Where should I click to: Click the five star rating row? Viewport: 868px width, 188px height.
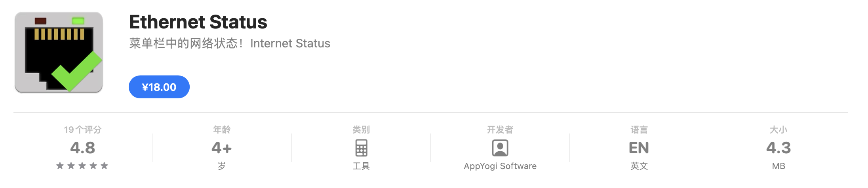82,166
